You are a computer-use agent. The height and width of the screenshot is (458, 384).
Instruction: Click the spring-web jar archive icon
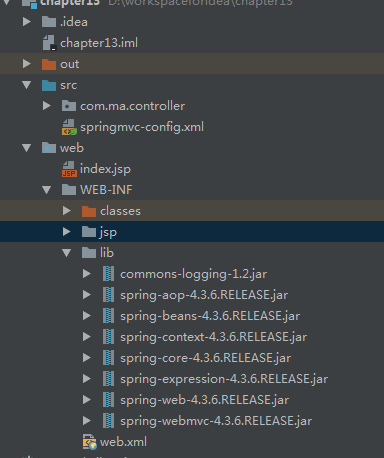tap(109, 400)
